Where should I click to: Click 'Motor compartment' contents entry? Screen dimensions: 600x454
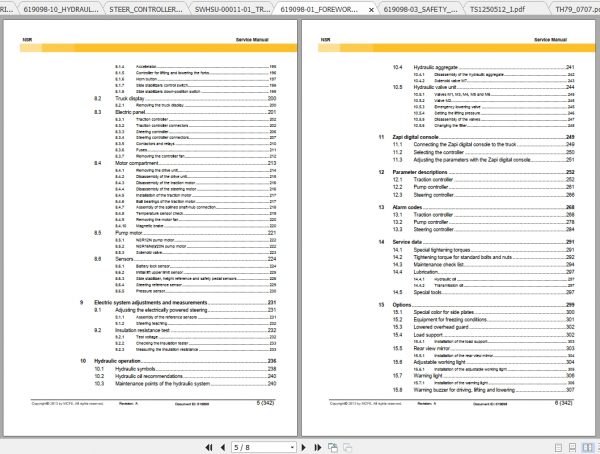tap(137, 163)
